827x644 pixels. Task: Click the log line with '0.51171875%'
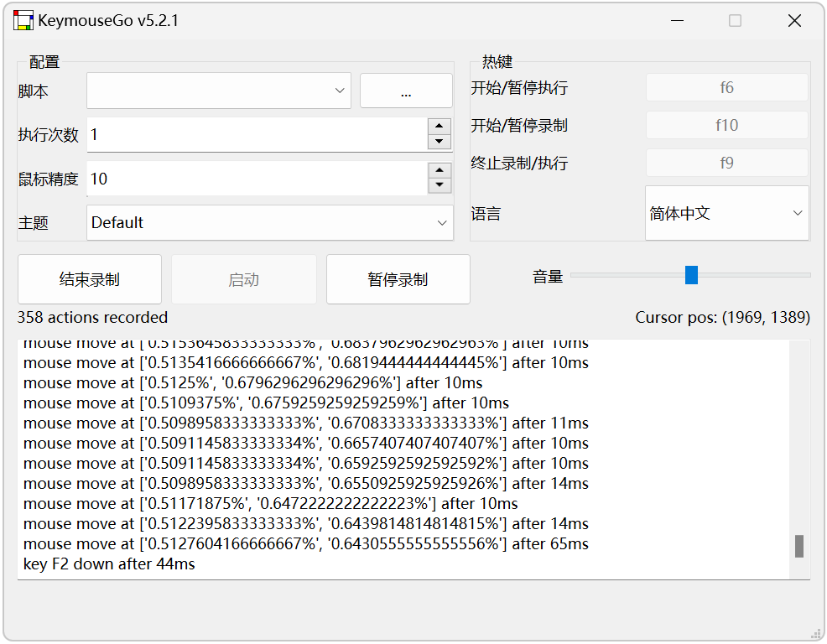pyautogui.click(x=271, y=504)
